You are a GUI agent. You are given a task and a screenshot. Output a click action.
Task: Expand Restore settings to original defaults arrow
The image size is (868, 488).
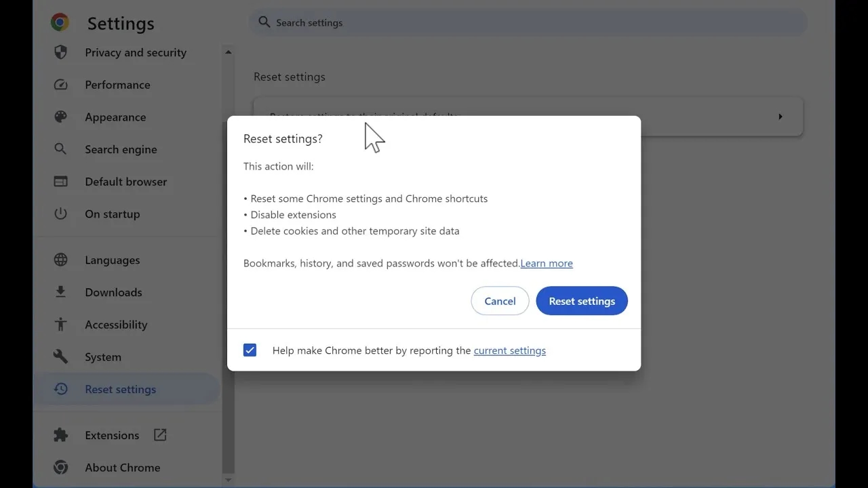pyautogui.click(x=780, y=117)
